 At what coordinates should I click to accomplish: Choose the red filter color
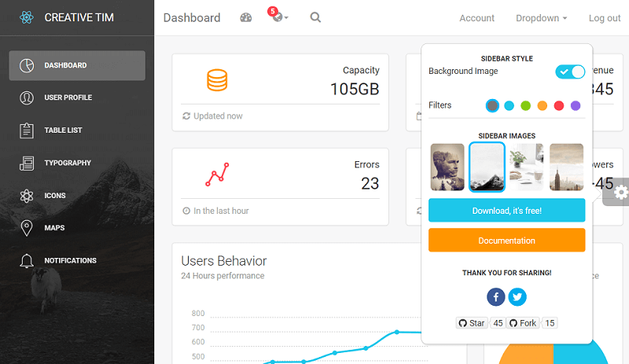pyautogui.click(x=559, y=105)
